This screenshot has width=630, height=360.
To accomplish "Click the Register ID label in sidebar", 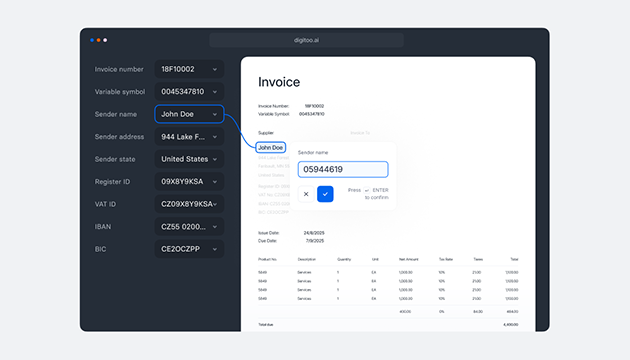I will (x=112, y=182).
